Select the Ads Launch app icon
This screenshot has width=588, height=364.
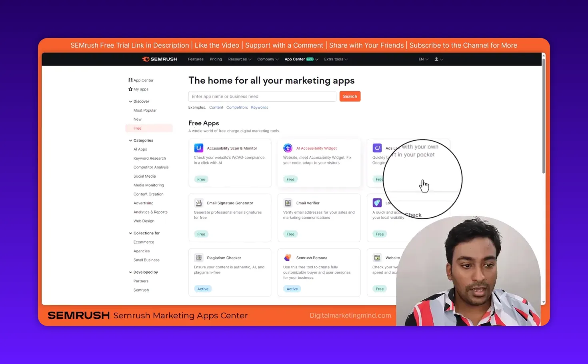[x=377, y=148]
